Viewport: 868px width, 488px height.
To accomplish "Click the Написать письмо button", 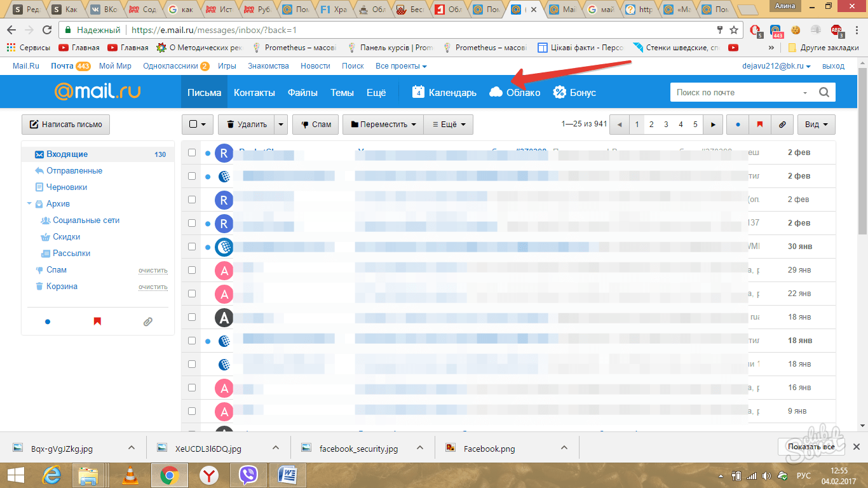I will [x=65, y=125].
